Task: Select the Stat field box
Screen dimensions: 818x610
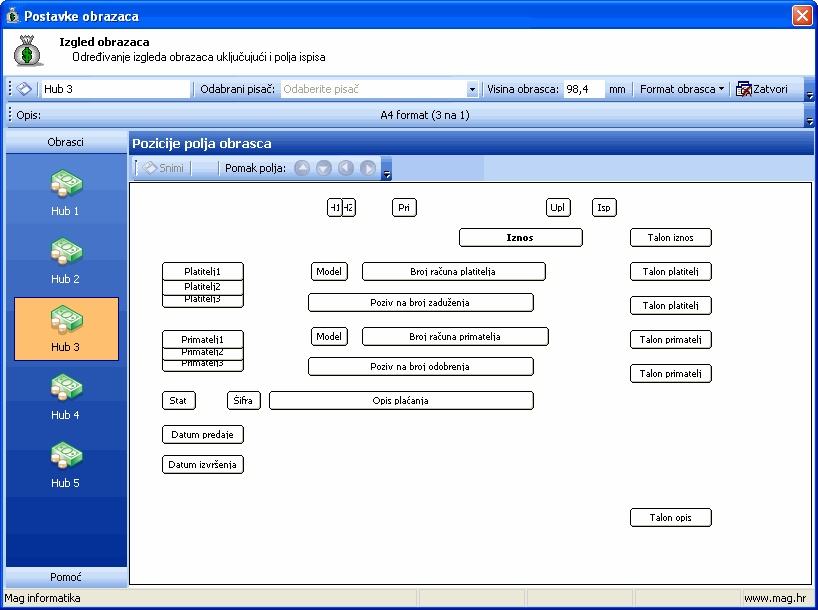Action: (179, 401)
